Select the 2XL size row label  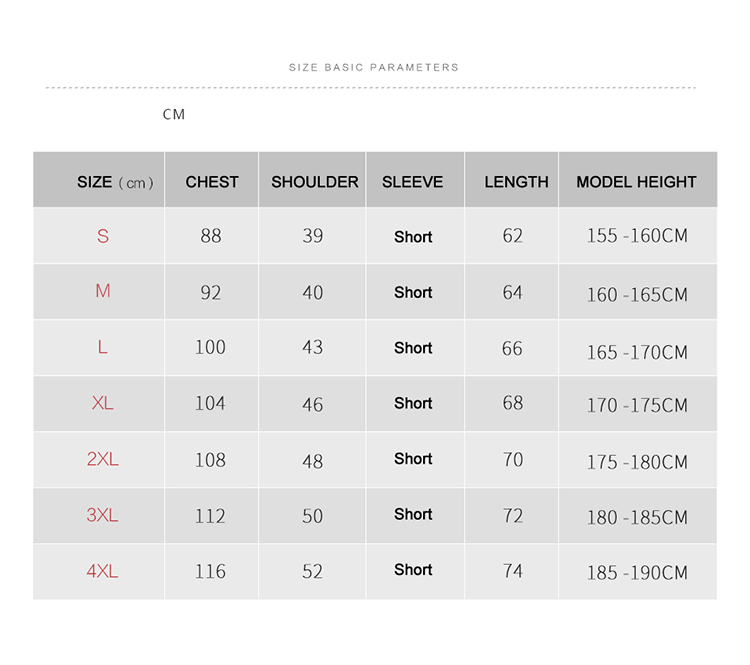[x=103, y=459]
